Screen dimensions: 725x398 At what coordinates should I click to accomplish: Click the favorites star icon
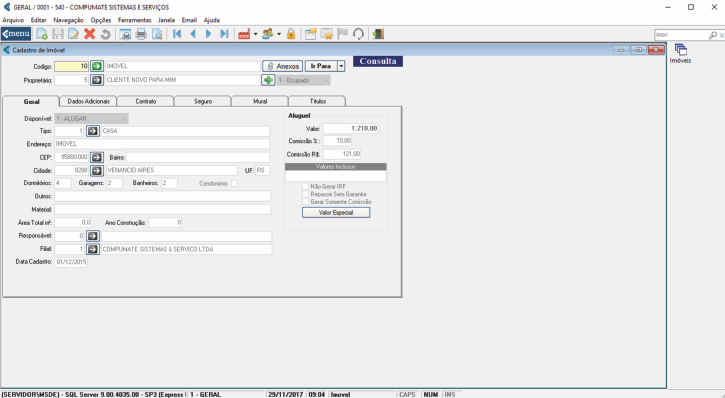tap(326, 34)
